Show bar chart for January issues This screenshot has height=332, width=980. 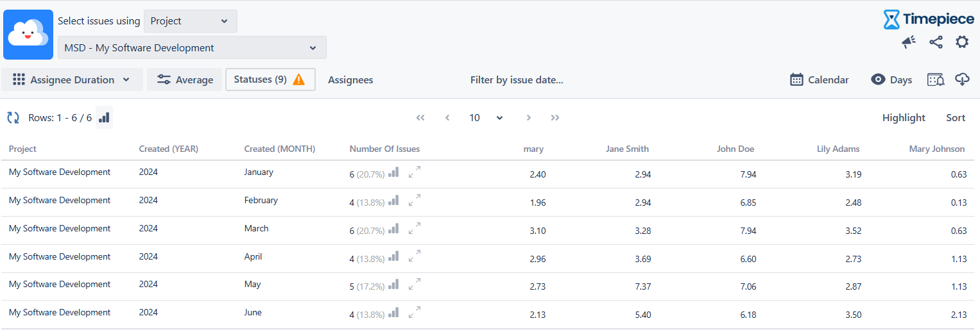point(394,172)
